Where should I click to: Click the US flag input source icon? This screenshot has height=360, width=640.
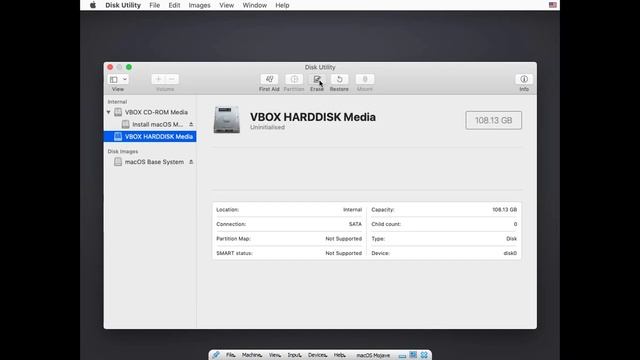(553, 5)
